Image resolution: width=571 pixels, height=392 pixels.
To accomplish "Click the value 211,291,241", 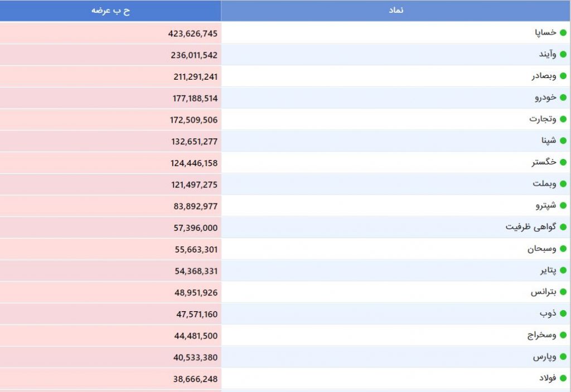I will (196, 77).
